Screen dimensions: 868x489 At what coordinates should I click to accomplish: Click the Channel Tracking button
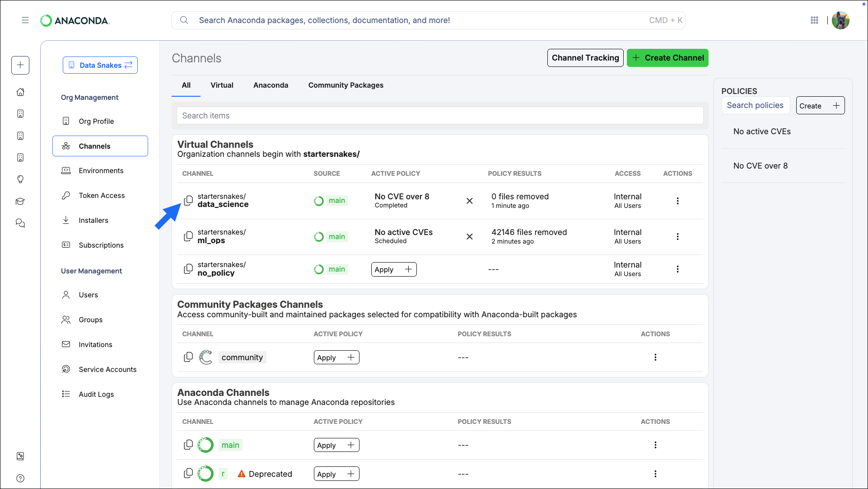click(x=585, y=58)
